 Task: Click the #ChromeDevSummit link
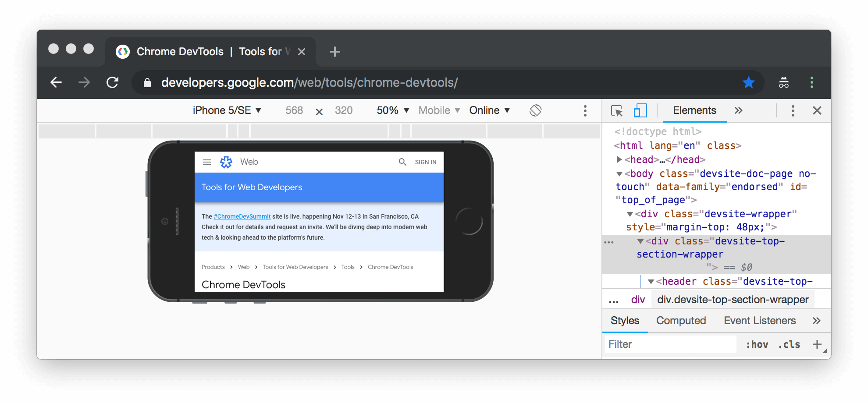click(x=242, y=216)
